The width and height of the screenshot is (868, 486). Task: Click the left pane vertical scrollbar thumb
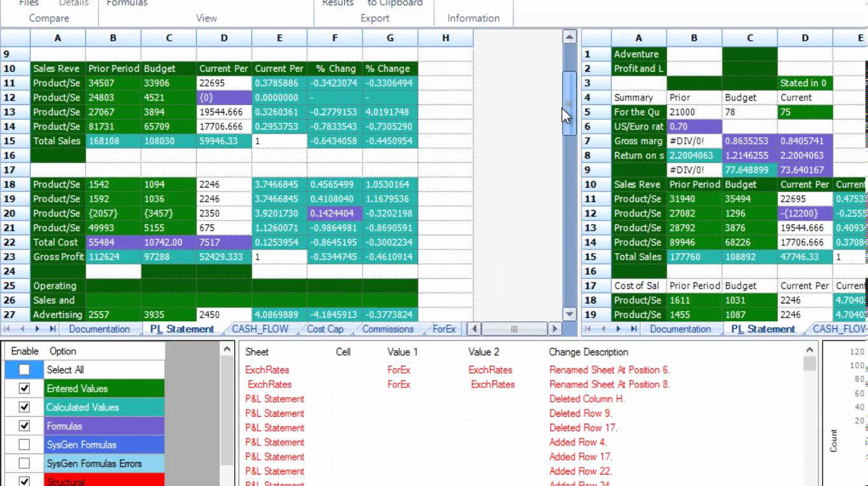click(x=569, y=102)
